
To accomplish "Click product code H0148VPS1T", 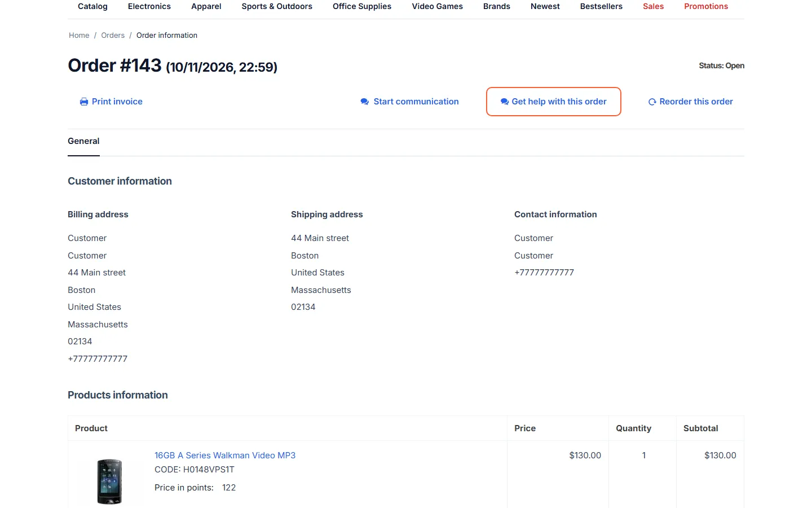I will [x=209, y=470].
